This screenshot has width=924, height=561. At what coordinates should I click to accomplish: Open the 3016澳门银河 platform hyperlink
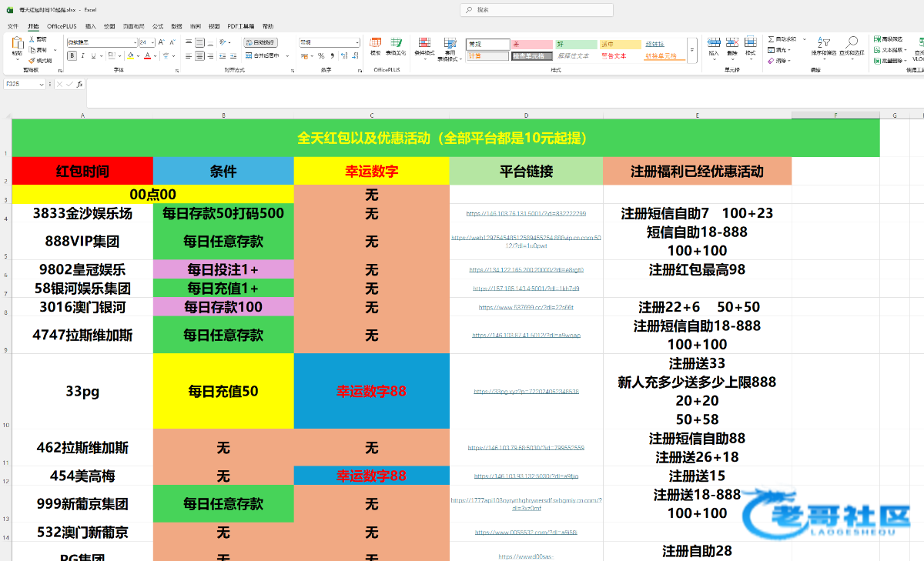(526, 307)
